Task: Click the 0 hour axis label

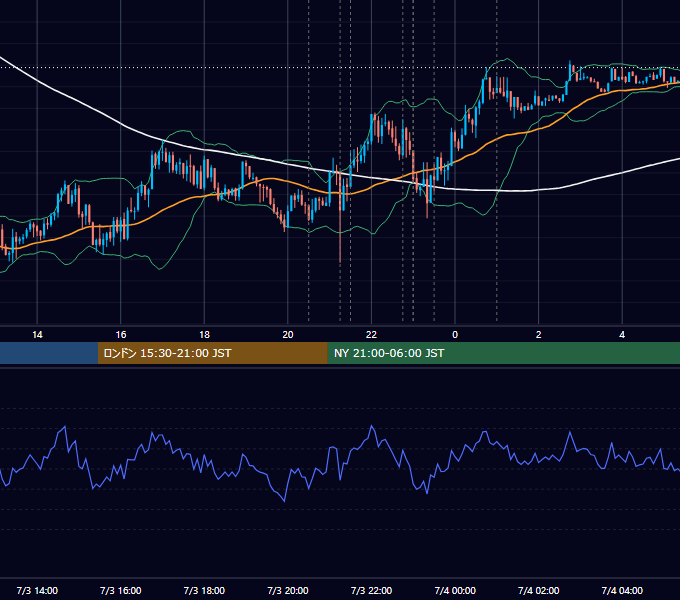Action: [x=455, y=335]
